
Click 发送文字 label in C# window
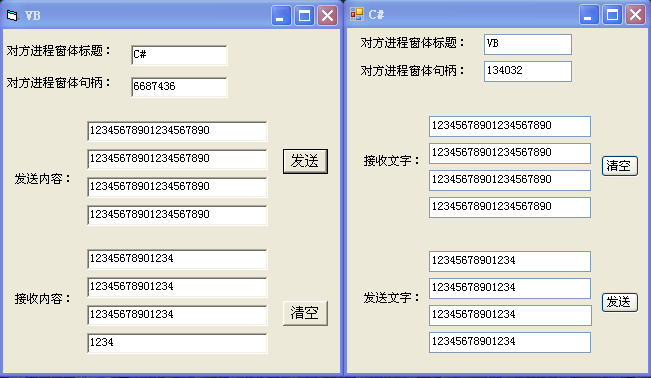pos(392,298)
